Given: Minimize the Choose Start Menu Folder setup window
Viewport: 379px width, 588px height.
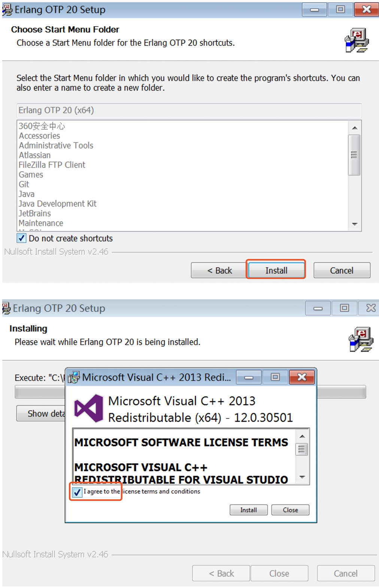Looking at the screenshot, I should (315, 9).
